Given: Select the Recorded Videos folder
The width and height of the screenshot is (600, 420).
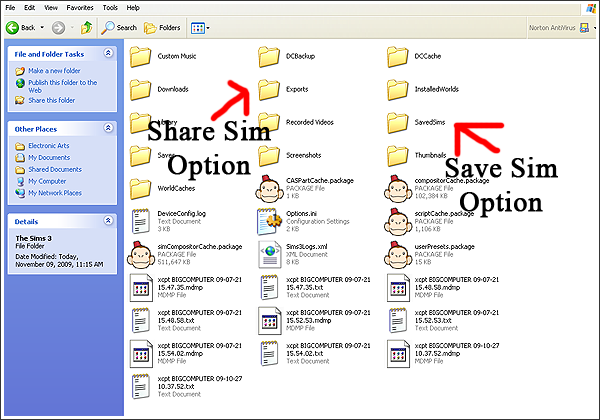Looking at the screenshot, I should click(296, 122).
